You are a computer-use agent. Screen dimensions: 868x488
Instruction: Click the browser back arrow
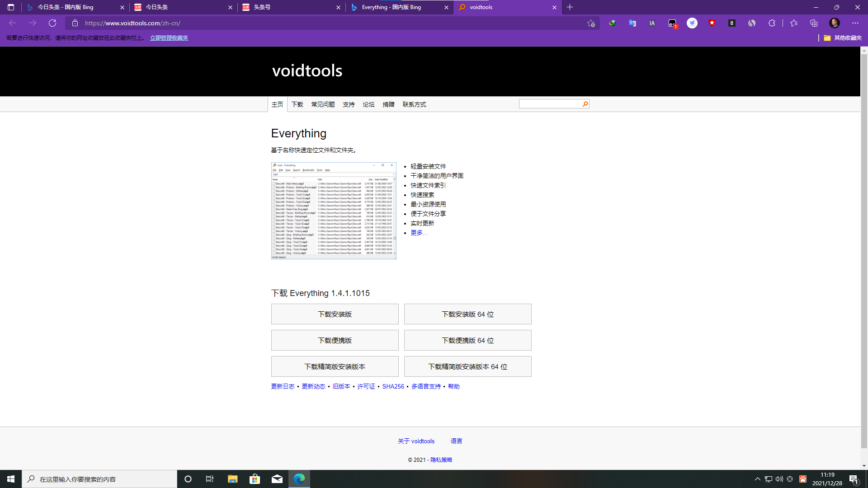click(13, 23)
